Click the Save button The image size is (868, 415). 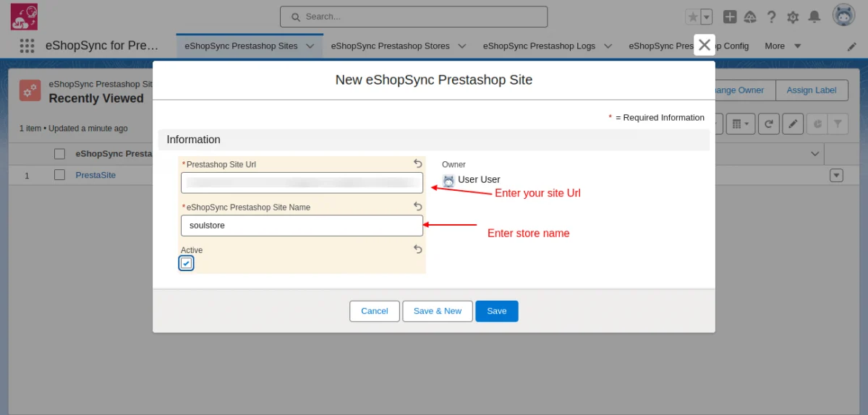click(x=497, y=311)
